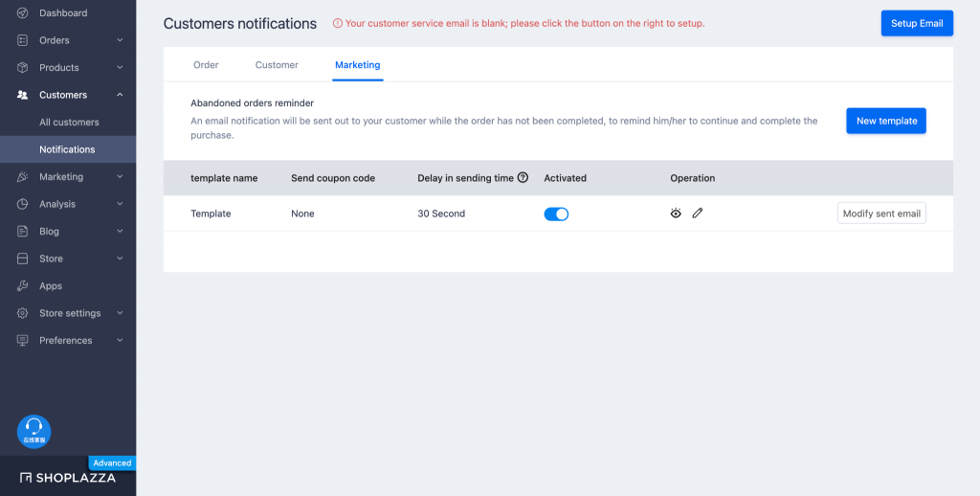Expand the Orders submenu chevron
This screenshot has height=496, width=980.
120,40
